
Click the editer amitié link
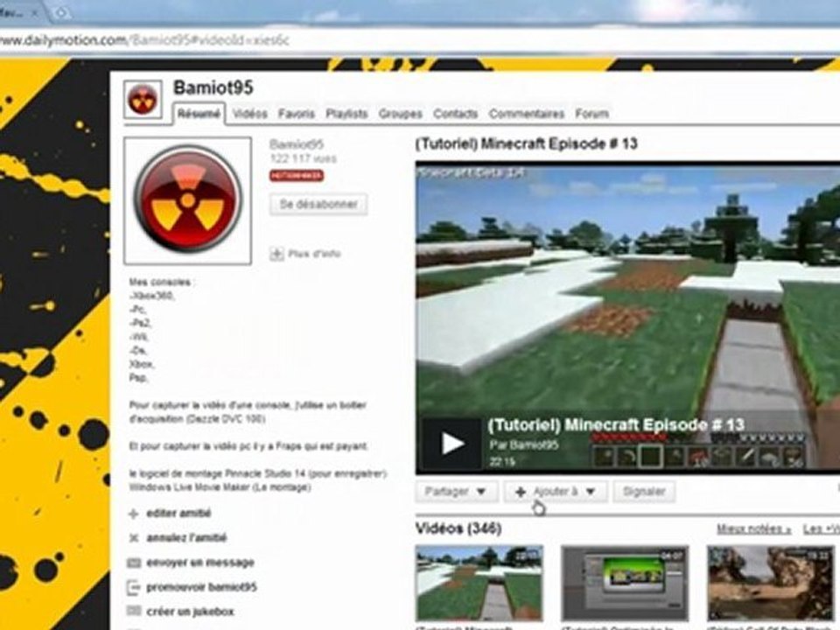coord(178,514)
